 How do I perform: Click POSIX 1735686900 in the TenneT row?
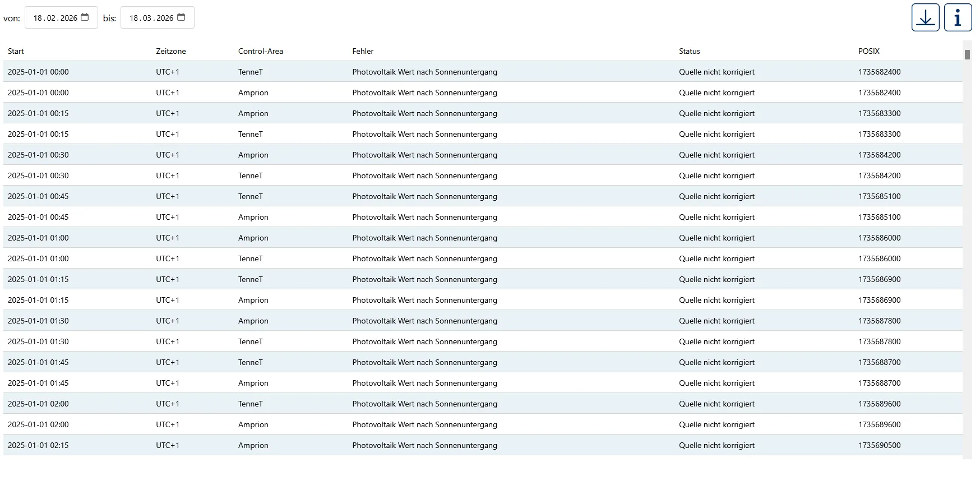point(880,279)
